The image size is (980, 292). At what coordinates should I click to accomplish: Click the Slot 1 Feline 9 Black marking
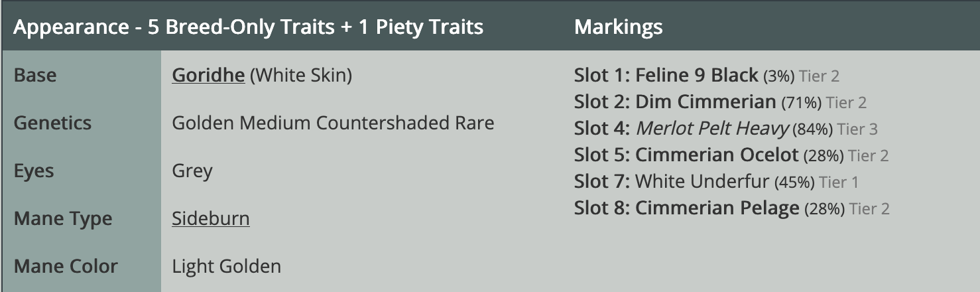pyautogui.click(x=696, y=76)
